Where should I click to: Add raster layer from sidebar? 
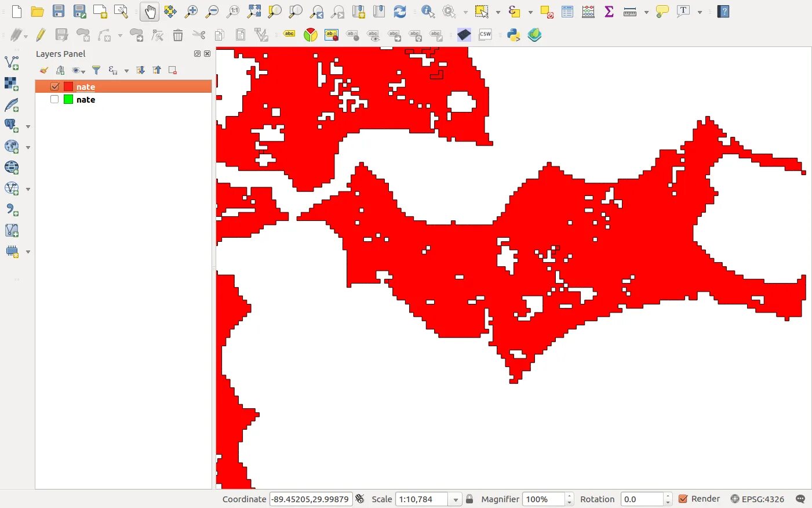(12, 84)
